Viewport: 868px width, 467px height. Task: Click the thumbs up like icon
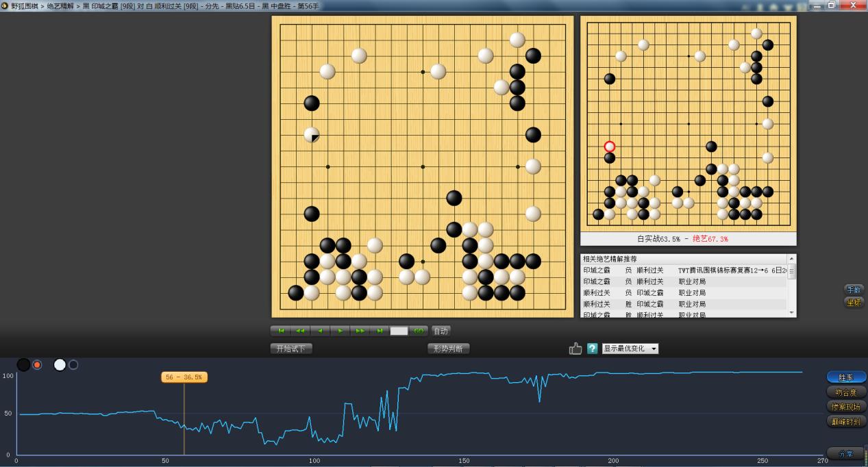pyautogui.click(x=575, y=349)
